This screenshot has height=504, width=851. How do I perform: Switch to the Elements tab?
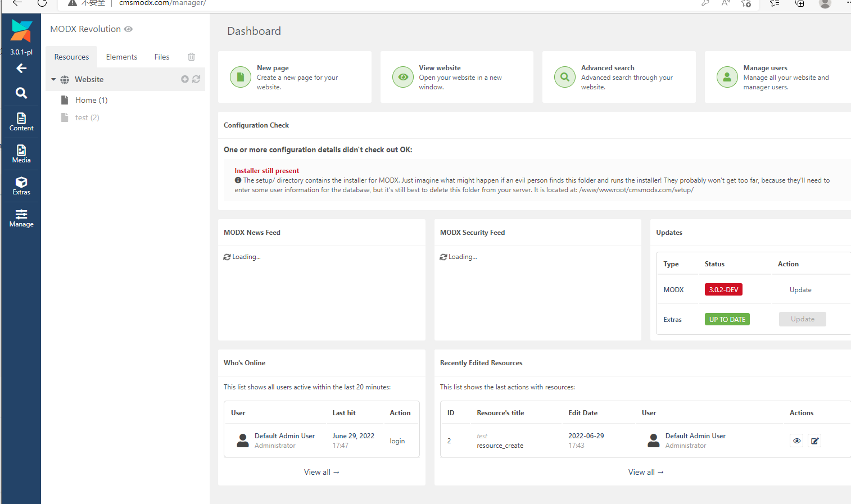point(121,57)
